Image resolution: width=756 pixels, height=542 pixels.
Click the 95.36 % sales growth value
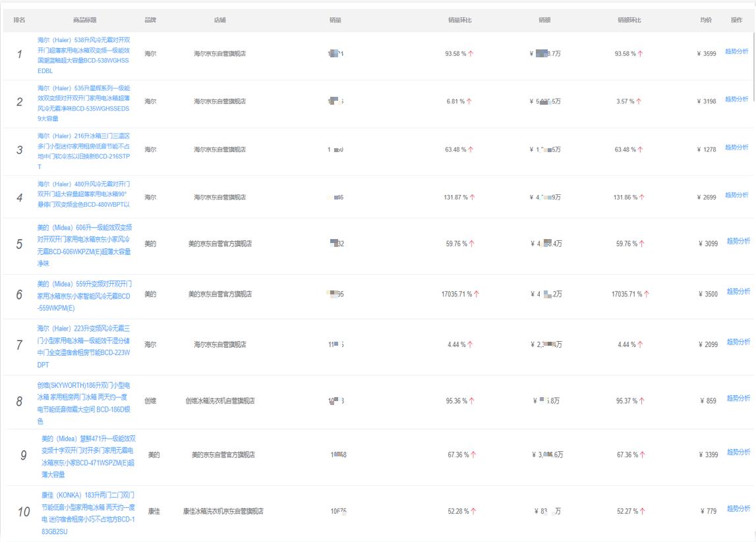[460, 401]
